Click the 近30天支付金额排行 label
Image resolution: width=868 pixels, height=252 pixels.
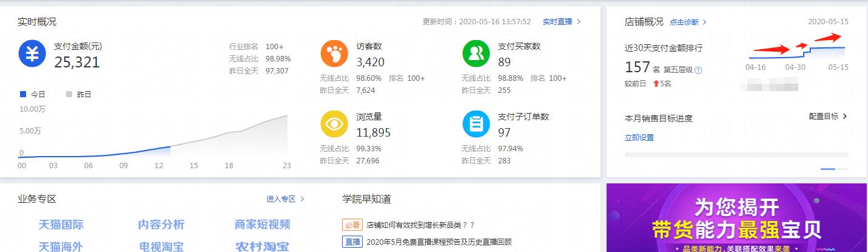tap(664, 47)
